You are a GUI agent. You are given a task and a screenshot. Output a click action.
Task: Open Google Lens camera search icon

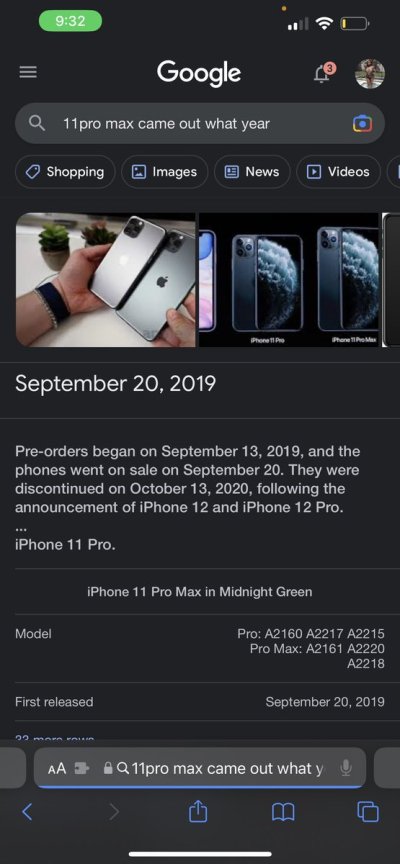tap(362, 124)
